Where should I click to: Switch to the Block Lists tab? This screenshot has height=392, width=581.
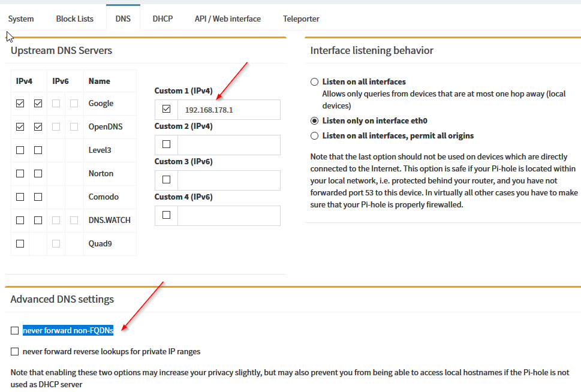(x=74, y=19)
